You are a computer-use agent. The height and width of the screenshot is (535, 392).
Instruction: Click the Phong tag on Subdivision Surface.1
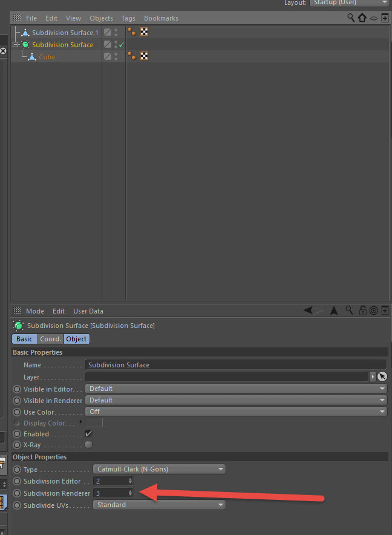click(132, 31)
